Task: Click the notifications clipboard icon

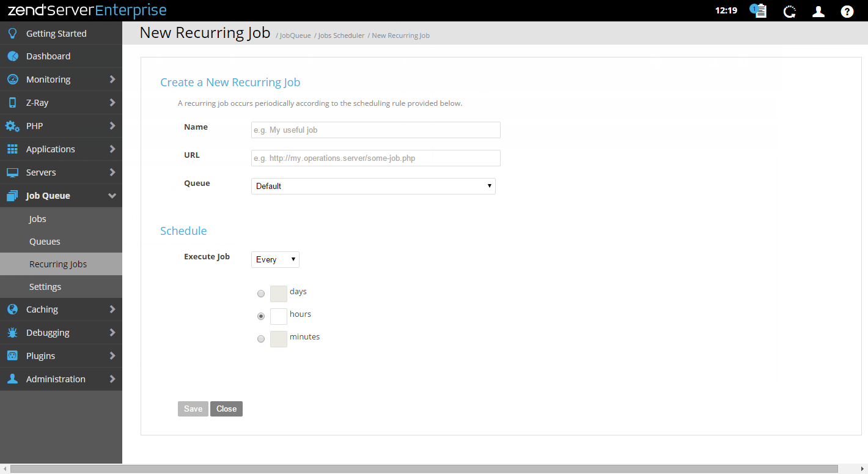Action: pos(759,11)
